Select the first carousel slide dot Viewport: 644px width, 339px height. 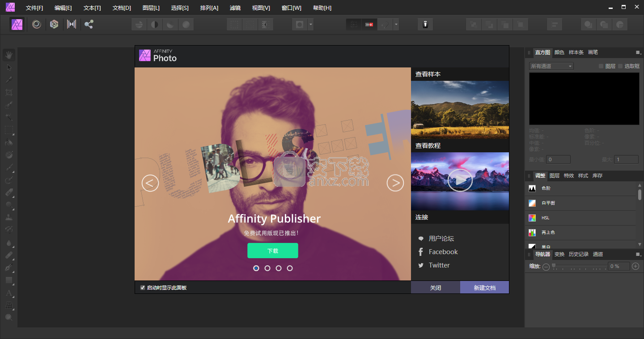click(256, 268)
